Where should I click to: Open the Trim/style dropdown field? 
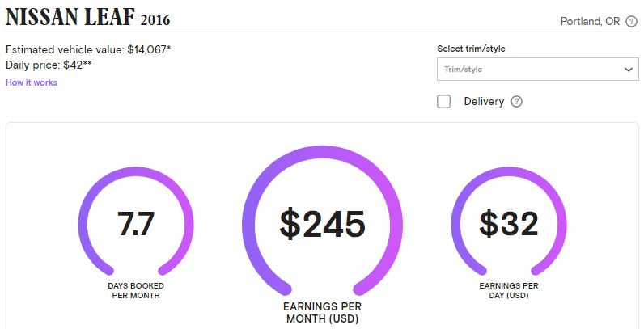pos(538,69)
